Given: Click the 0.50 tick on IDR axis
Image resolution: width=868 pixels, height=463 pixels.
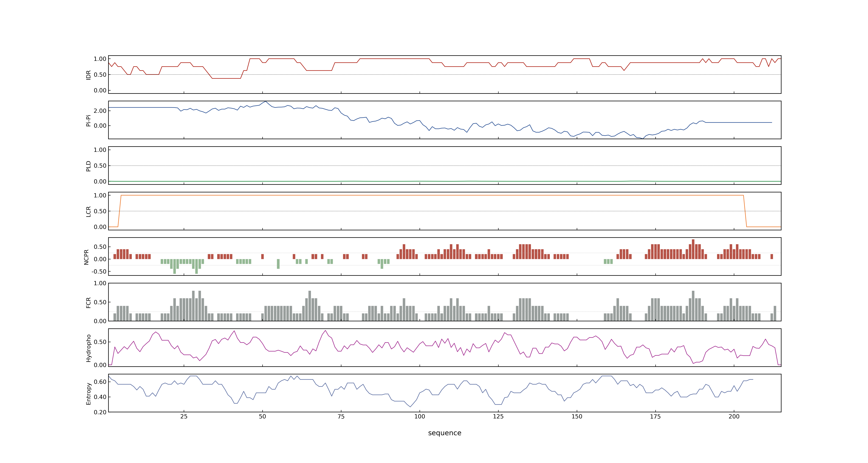Looking at the screenshot, I should click(100, 75).
